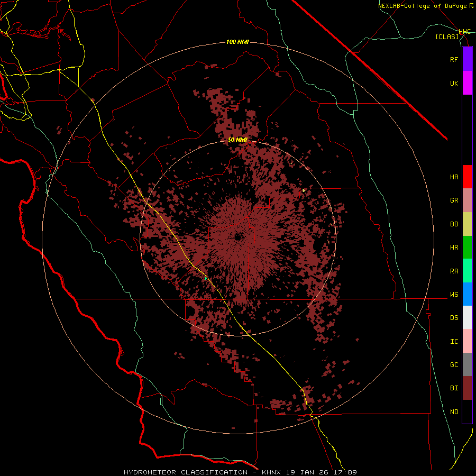Click the [CLAS] legend header label
The image size is (476, 476).
(447, 36)
